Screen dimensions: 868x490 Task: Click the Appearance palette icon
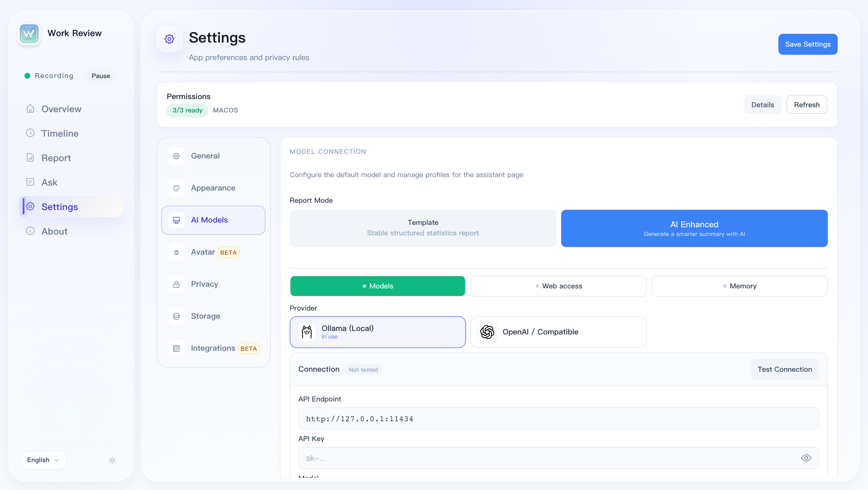177,188
